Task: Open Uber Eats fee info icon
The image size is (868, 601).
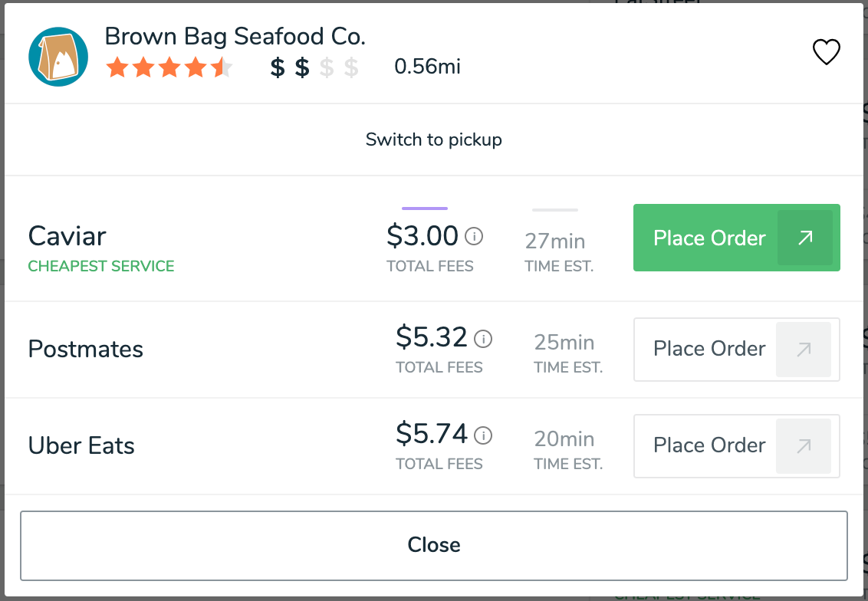Action: [483, 435]
